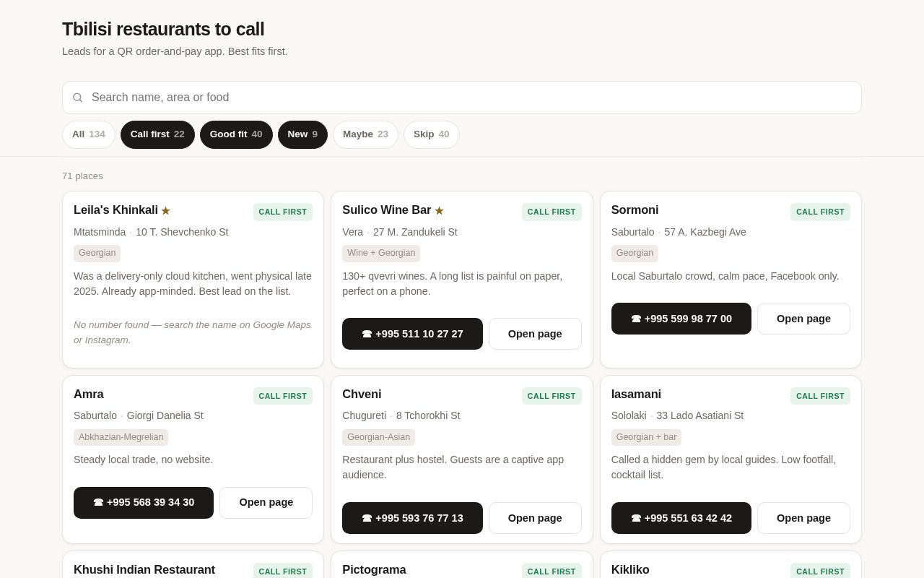924x578 pixels.
Task: Click the Iasamani card title
Action: point(636,394)
